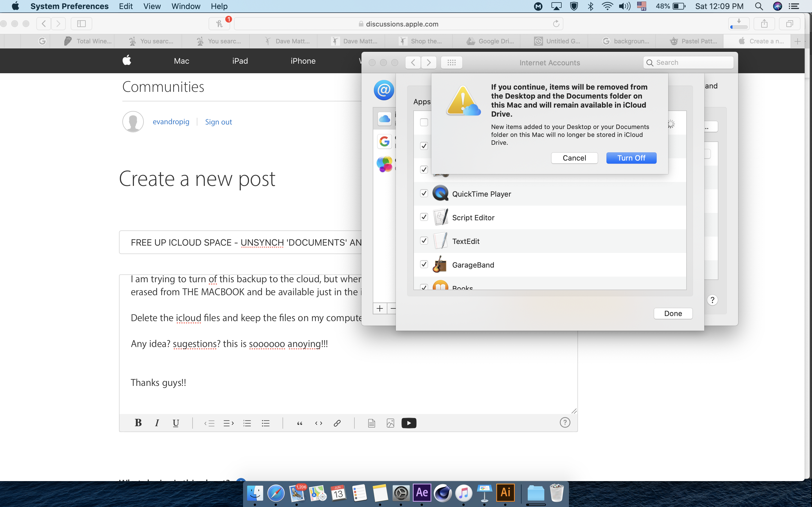Insert video with the YouTube play icon
The width and height of the screenshot is (812, 507).
(x=409, y=423)
